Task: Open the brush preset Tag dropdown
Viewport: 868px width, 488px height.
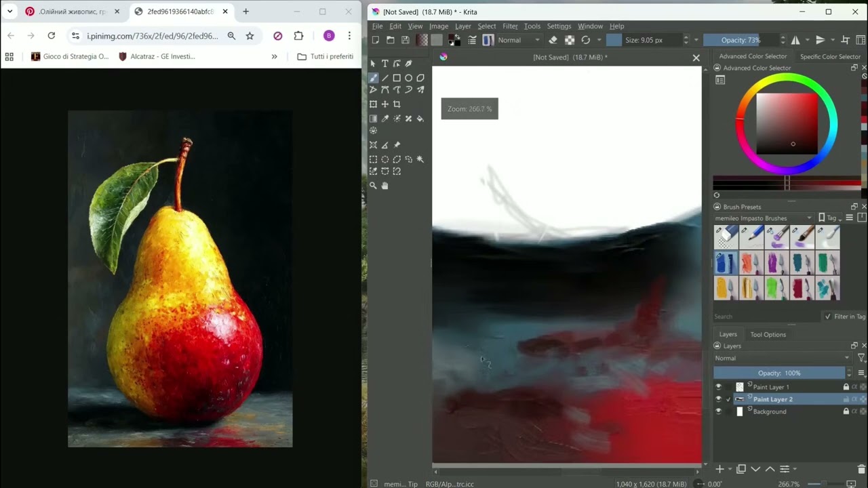Action: 831,218
